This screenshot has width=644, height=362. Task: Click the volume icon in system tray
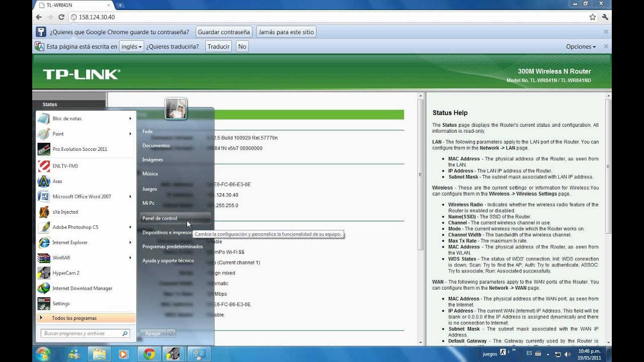point(568,354)
